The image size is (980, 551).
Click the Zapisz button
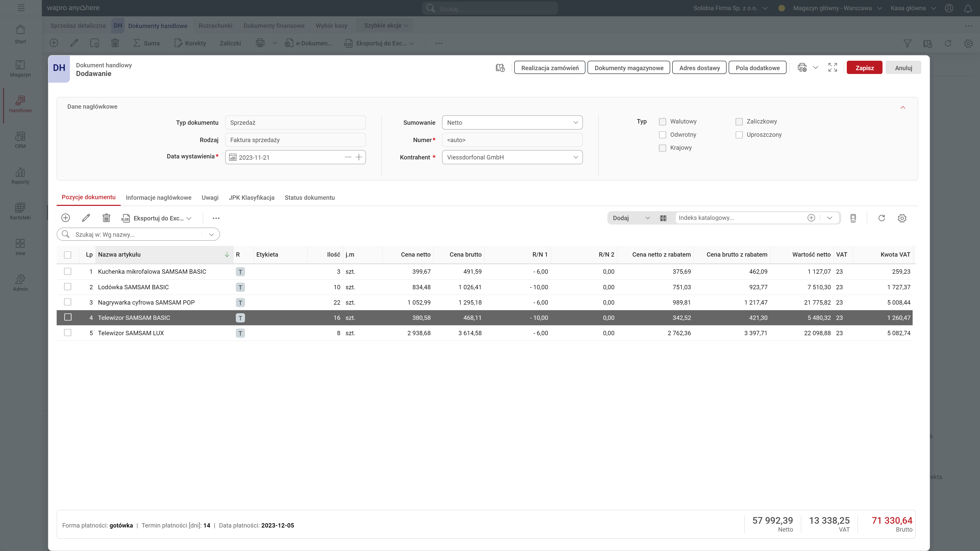[x=864, y=68]
